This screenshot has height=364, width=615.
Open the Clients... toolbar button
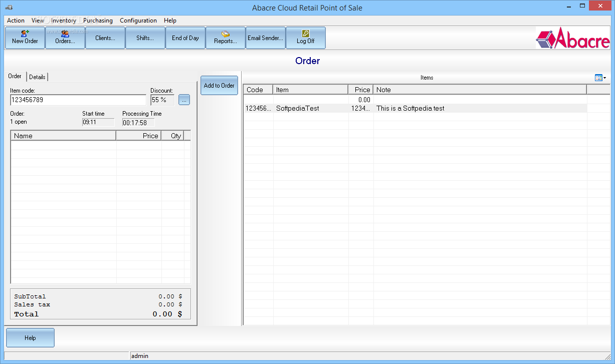[105, 38]
